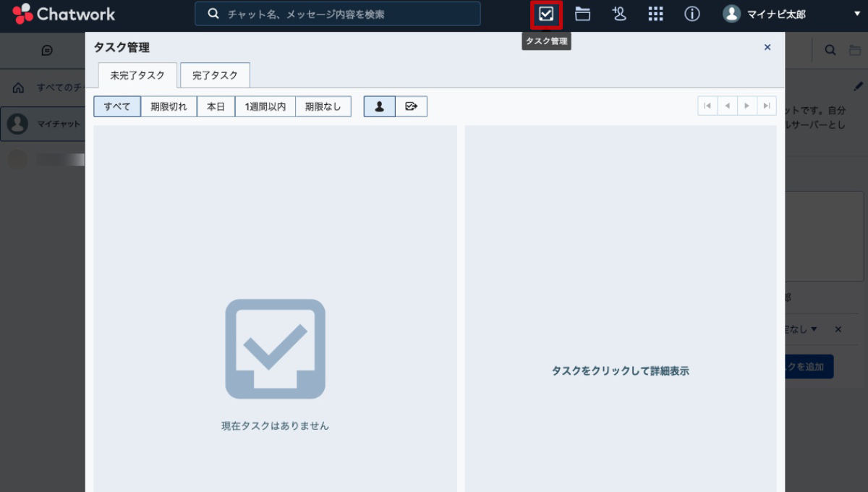The height and width of the screenshot is (492, 868).
Task: Click the large empty task checkbox illustration
Action: [275, 349]
